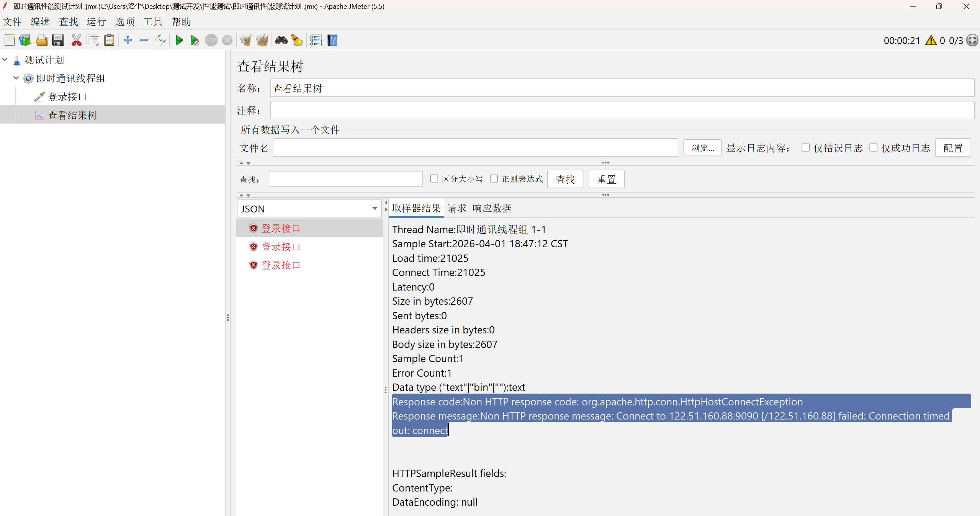The image size is (980, 516).
Task: Click the Function helper list icon
Action: point(316,40)
